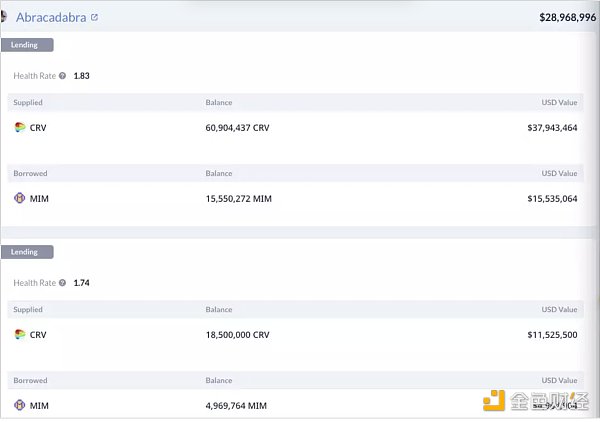
Task: Select the USD value $15,535,064
Action: 552,199
